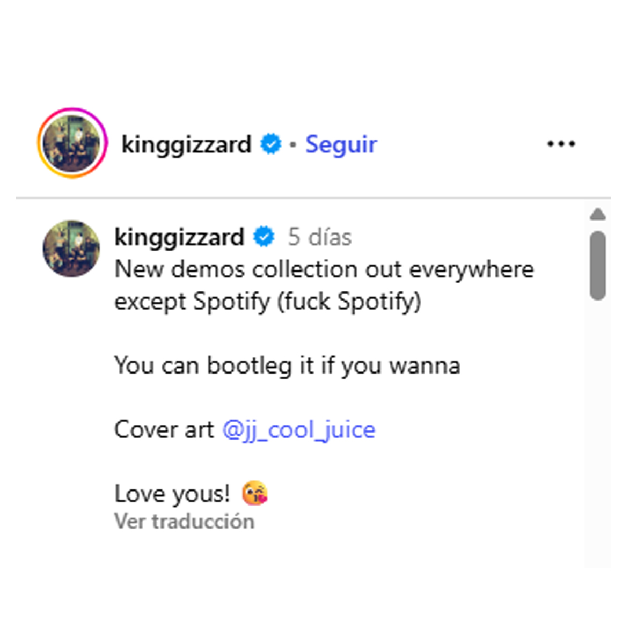Click the scrollbar thumb in the comments panel
This screenshot has width=644, height=644.
(x=597, y=265)
